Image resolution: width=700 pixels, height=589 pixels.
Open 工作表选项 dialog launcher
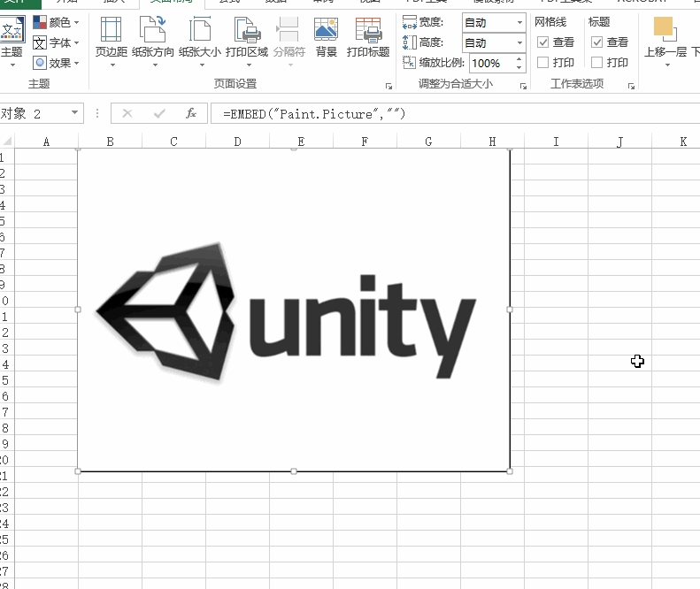(631, 86)
